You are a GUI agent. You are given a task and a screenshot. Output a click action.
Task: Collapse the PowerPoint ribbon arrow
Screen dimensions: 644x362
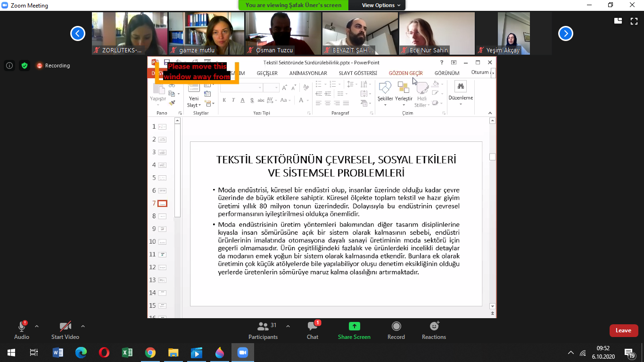click(x=490, y=113)
